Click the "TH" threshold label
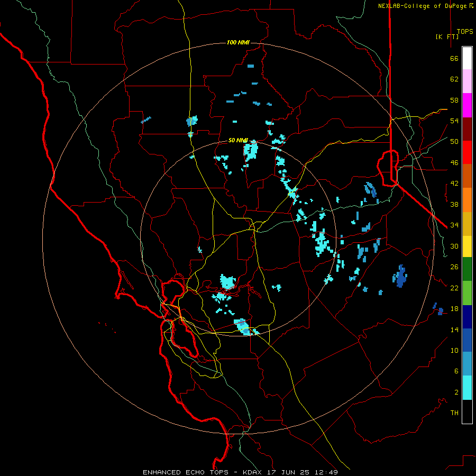Viewport: 476px width, 476px height. pos(454,413)
